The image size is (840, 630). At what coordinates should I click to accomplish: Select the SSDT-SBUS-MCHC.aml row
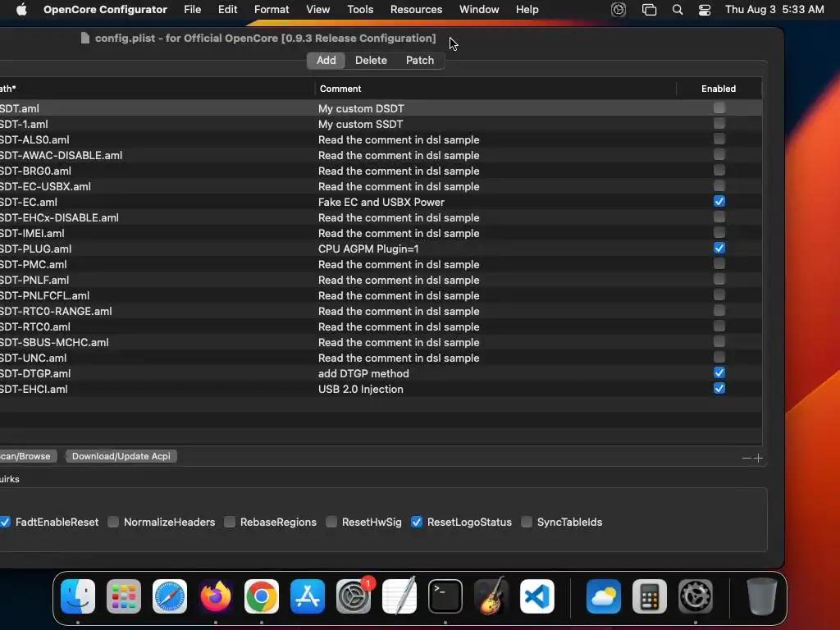click(x=381, y=342)
